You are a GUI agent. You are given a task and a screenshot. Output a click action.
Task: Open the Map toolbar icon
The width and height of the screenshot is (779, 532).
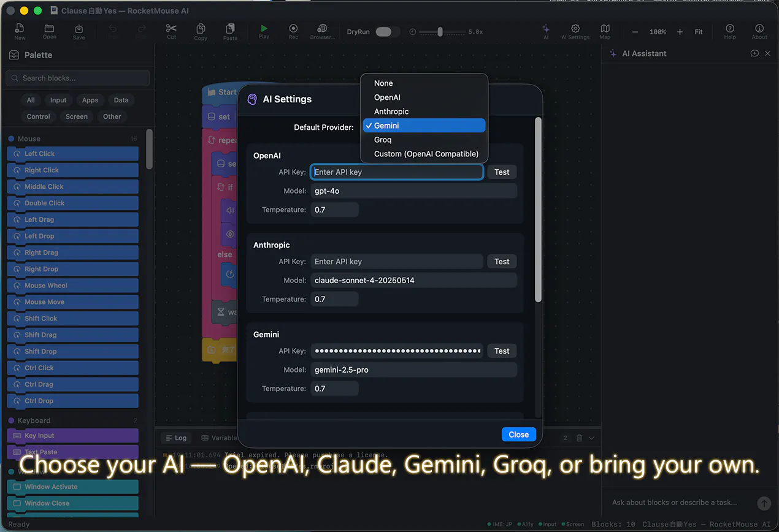[x=605, y=32]
